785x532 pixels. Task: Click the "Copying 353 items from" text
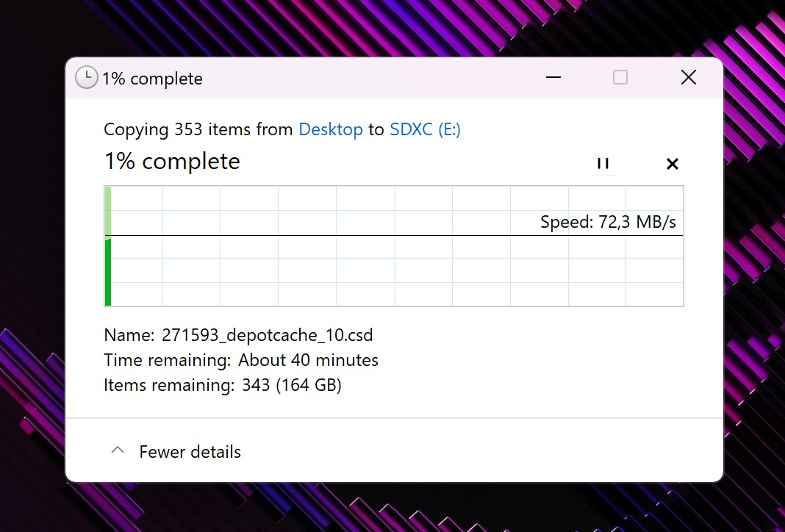point(198,129)
